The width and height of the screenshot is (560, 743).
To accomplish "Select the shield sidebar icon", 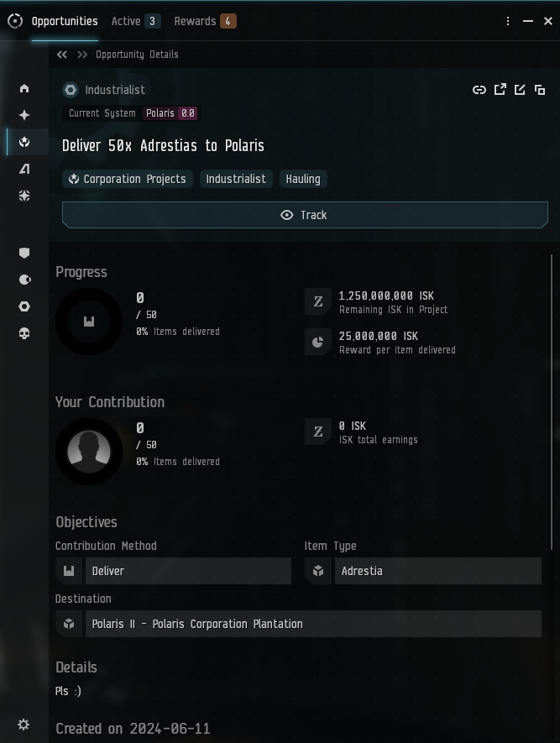I will pos(24,253).
